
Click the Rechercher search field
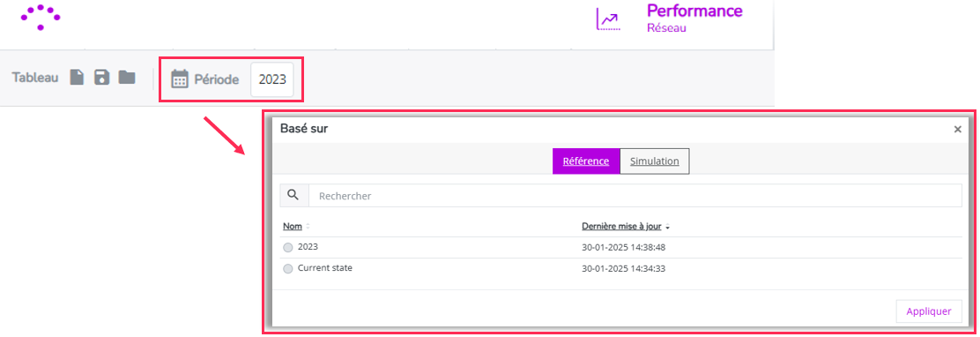click(635, 196)
